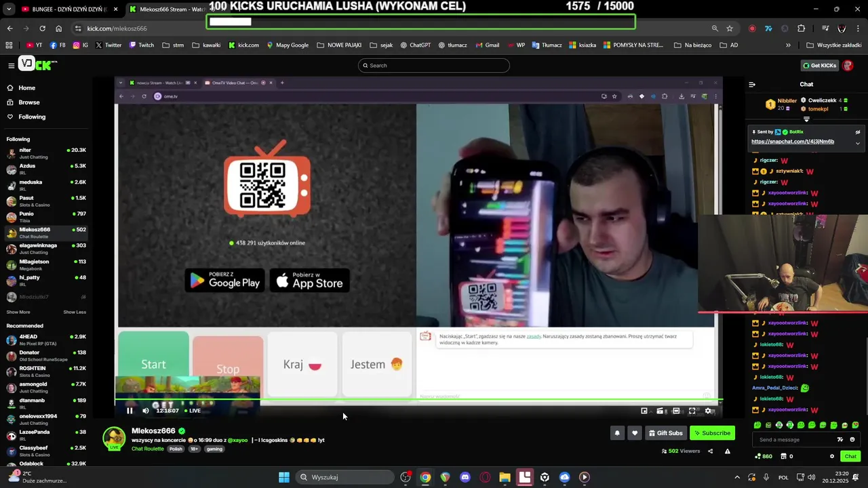Open File Explorer from the taskbar
Screen dimensions: 868x488
(505, 477)
